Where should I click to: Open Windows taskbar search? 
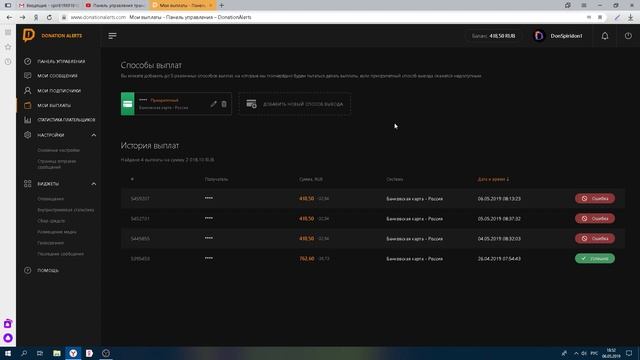pyautogui.click(x=24, y=353)
